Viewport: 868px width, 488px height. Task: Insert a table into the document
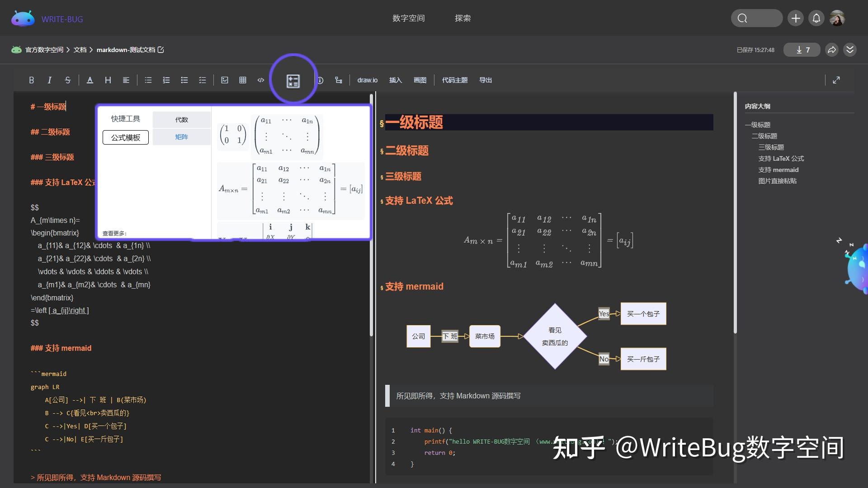(x=243, y=80)
